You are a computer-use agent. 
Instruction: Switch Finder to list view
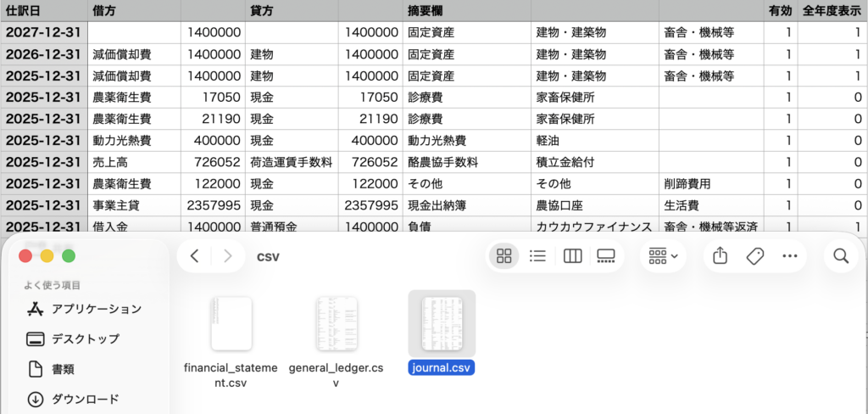pyautogui.click(x=537, y=255)
